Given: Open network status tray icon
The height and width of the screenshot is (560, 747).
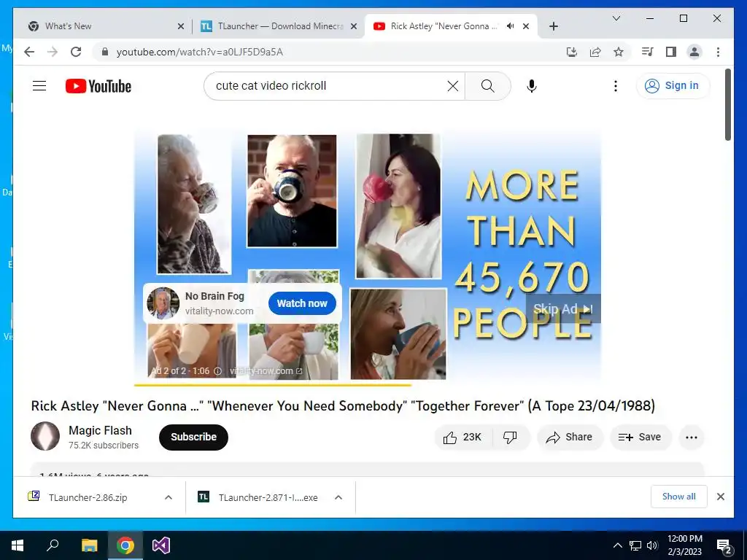Looking at the screenshot, I should tap(635, 545).
